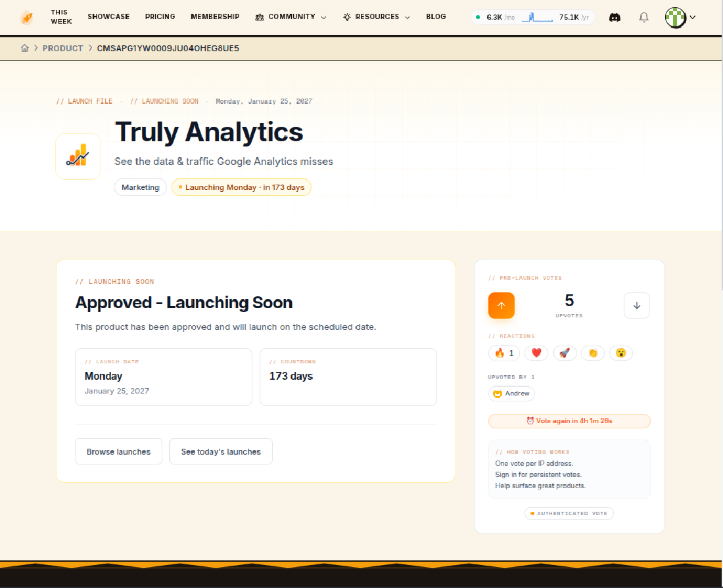This screenshot has width=723, height=588.
Task: Expand the Resources dropdown chevron
Action: pyautogui.click(x=408, y=18)
